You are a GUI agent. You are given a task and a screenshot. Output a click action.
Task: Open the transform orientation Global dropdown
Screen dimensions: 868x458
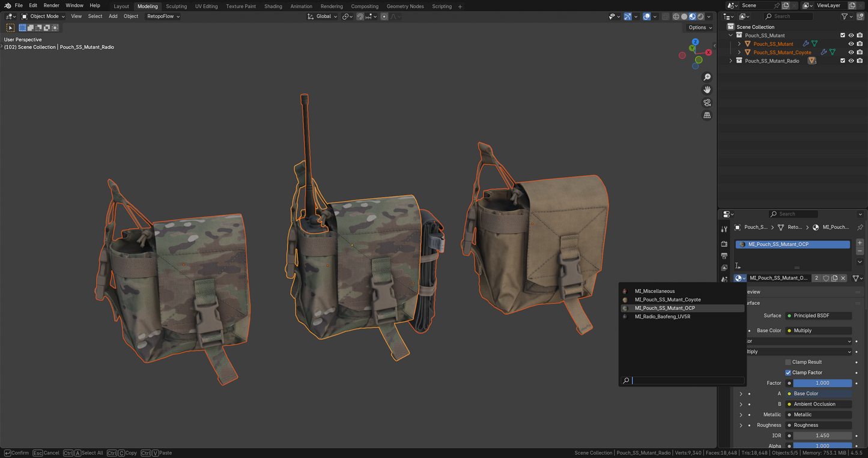pyautogui.click(x=323, y=16)
